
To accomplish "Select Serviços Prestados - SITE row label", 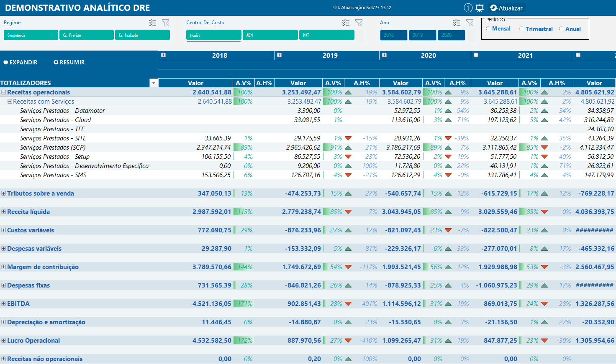I will pos(53,138).
